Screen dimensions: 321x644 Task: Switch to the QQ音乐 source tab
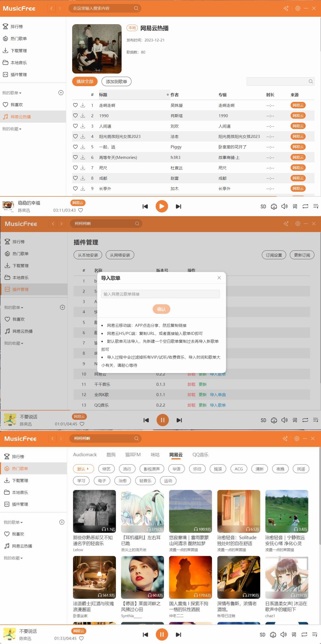point(200,455)
